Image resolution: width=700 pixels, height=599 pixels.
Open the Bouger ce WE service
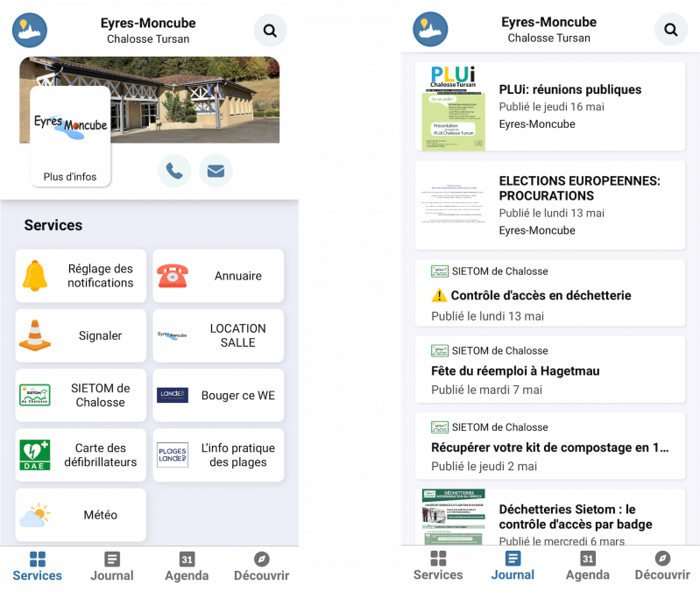(218, 395)
